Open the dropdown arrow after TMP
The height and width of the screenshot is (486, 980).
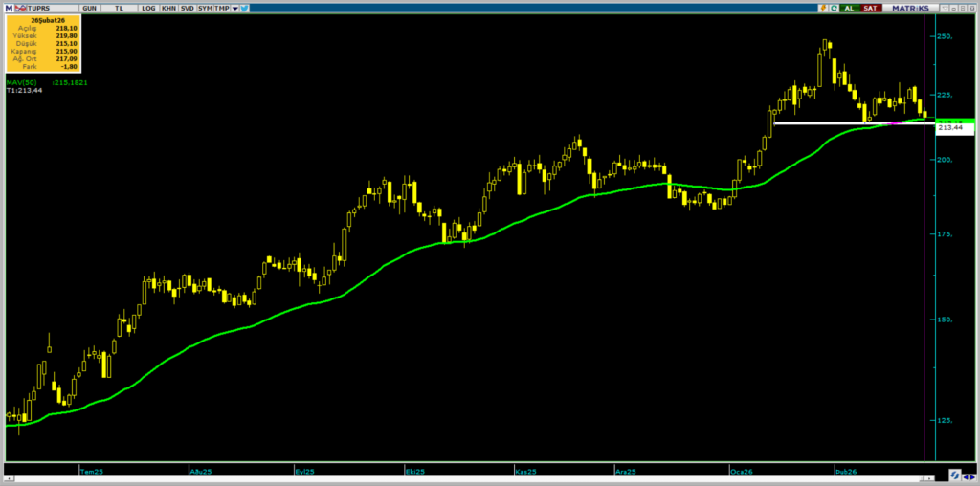pos(234,8)
